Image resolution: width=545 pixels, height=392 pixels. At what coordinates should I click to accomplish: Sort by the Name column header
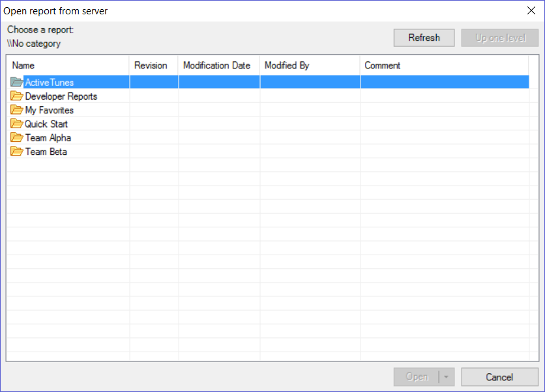(68, 65)
